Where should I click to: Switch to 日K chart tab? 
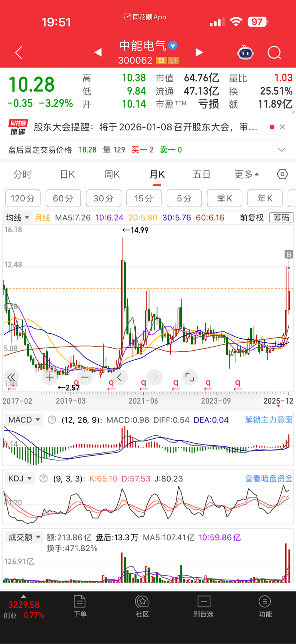(x=67, y=174)
